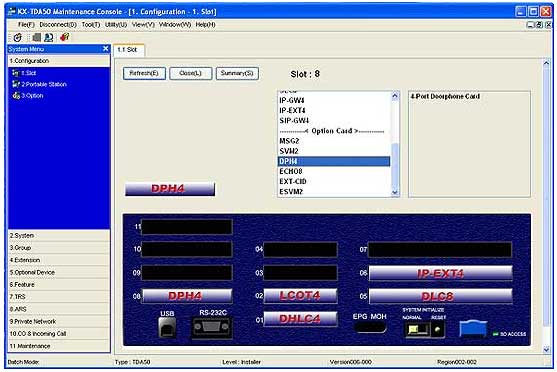The height and width of the screenshot is (372, 557).
Task: Expand the 8.ARS section
Action: point(59,309)
